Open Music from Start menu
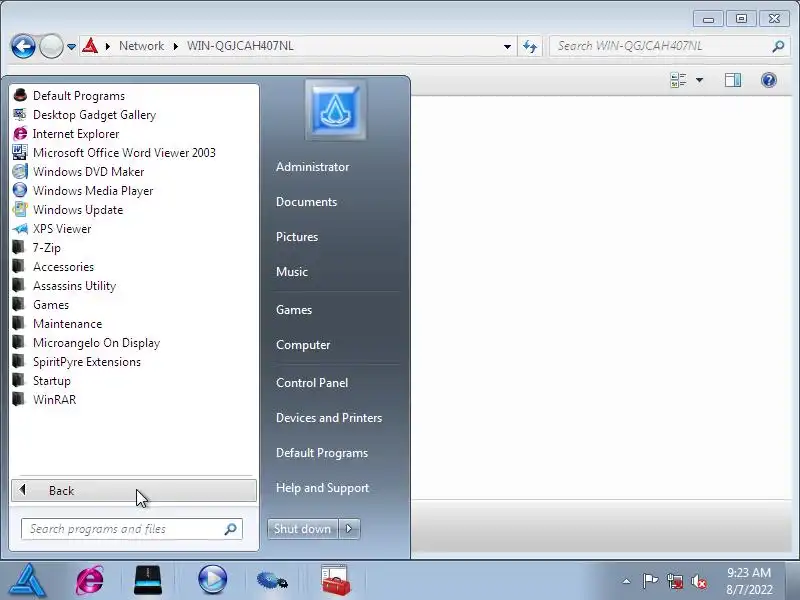Screen dimensions: 800x600 [292, 271]
